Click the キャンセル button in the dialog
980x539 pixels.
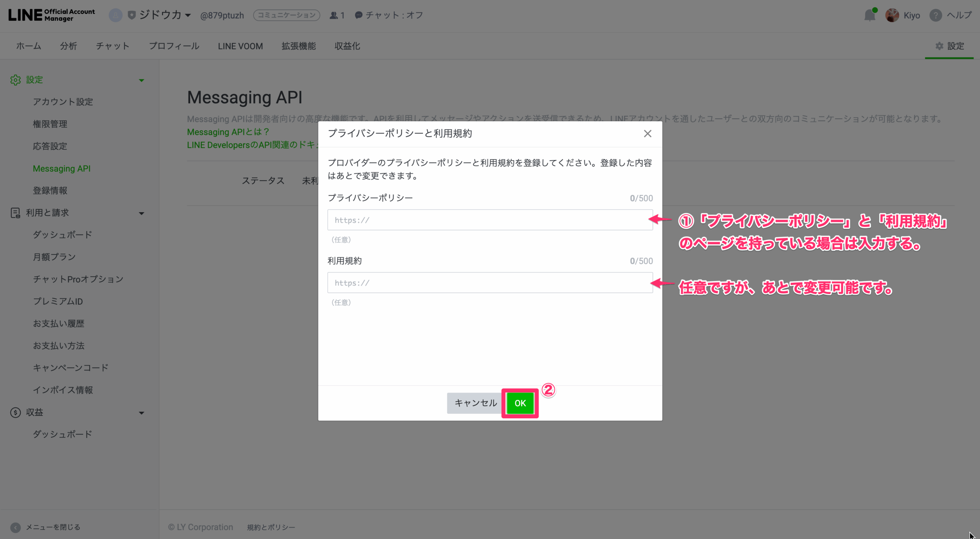coord(475,403)
